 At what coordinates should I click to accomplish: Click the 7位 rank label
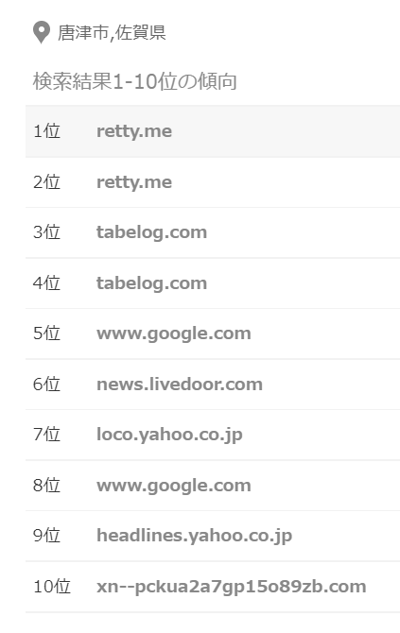coord(47,435)
